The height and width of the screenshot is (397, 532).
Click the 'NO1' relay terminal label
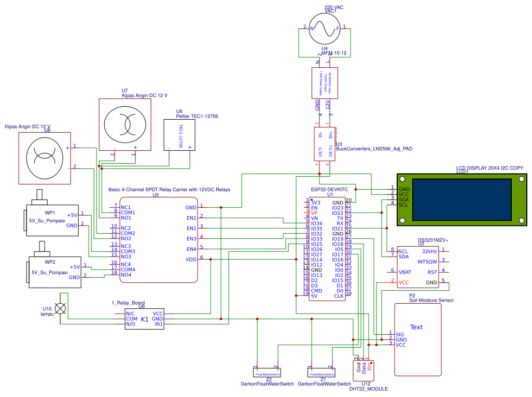[126, 218]
